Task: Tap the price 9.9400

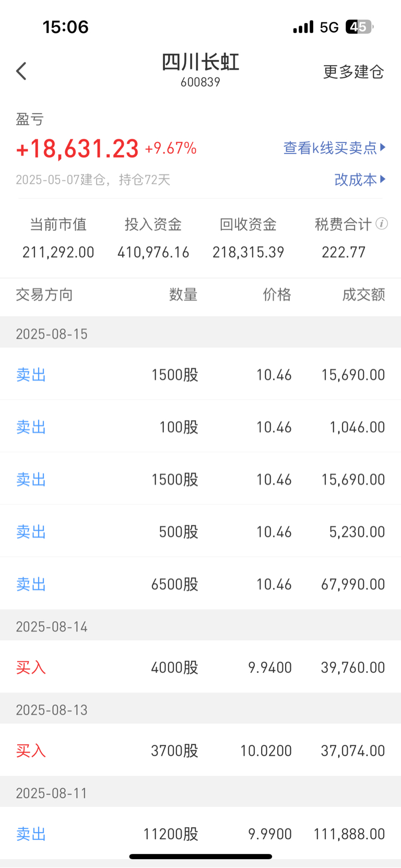Action: [x=270, y=668]
